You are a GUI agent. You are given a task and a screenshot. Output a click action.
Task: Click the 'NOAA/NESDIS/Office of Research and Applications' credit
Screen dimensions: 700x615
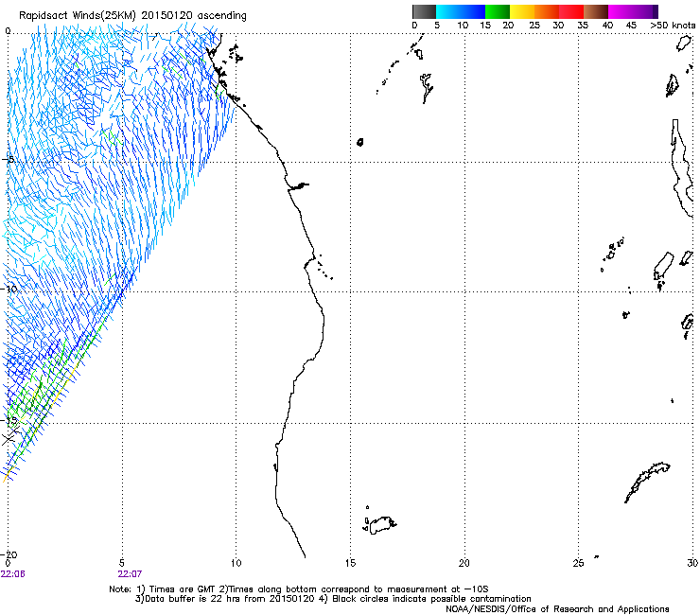(x=557, y=609)
